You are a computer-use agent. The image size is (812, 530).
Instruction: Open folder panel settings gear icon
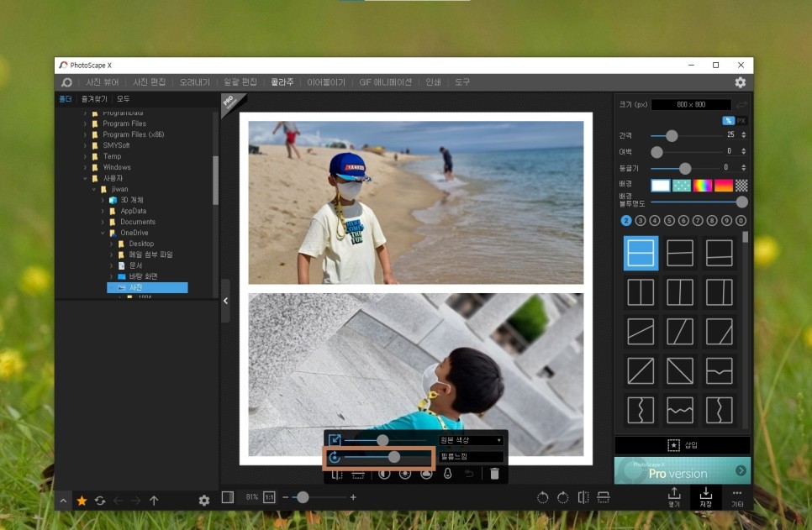204,501
